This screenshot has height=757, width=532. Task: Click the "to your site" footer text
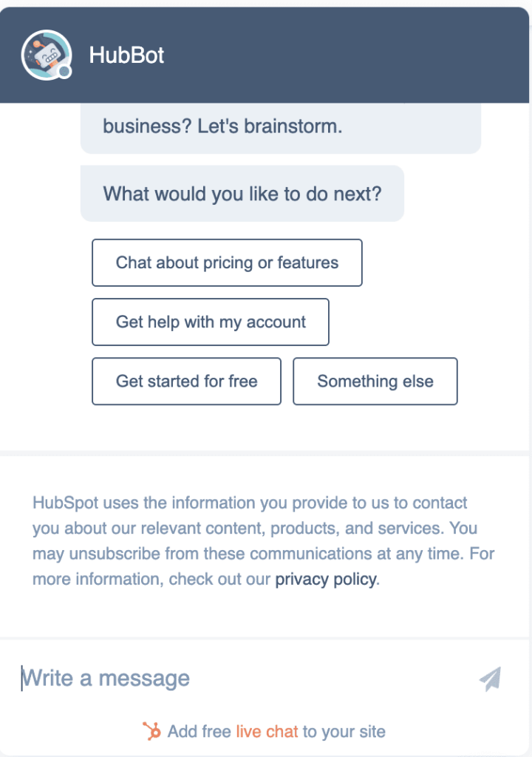pyautogui.click(x=344, y=731)
